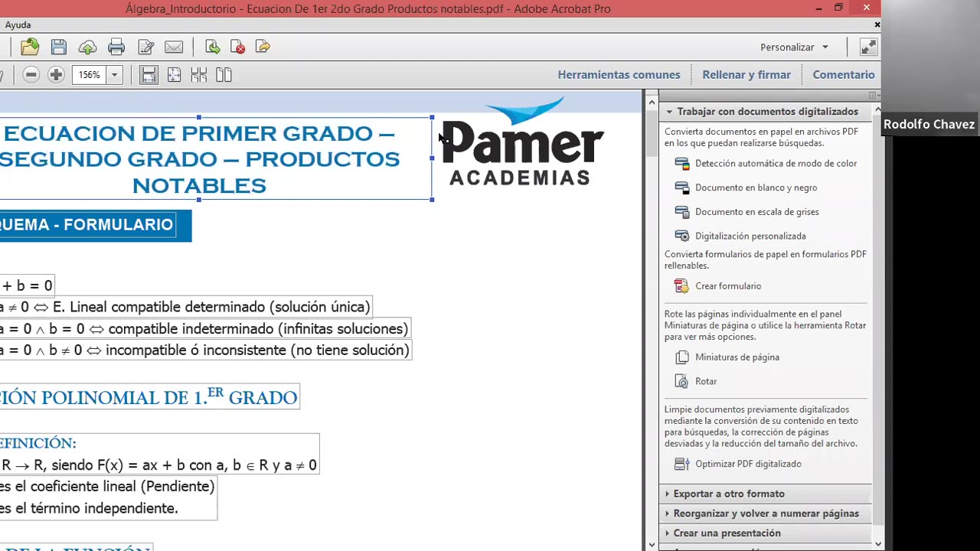Viewport: 980px width, 551px height.
Task: Select Documento en blanco y negro
Action: 756,187
